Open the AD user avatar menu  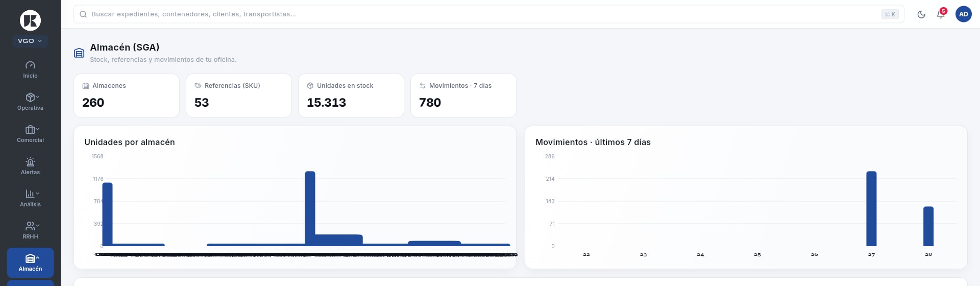pos(964,14)
